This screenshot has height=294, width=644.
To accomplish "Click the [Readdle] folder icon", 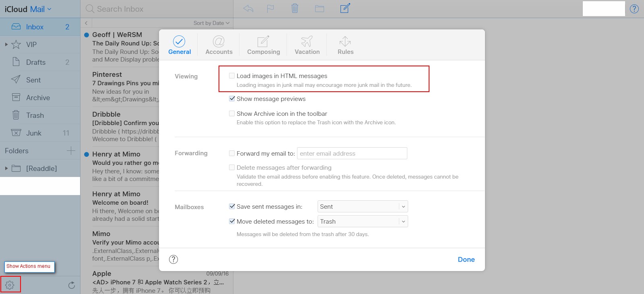I will [x=16, y=168].
